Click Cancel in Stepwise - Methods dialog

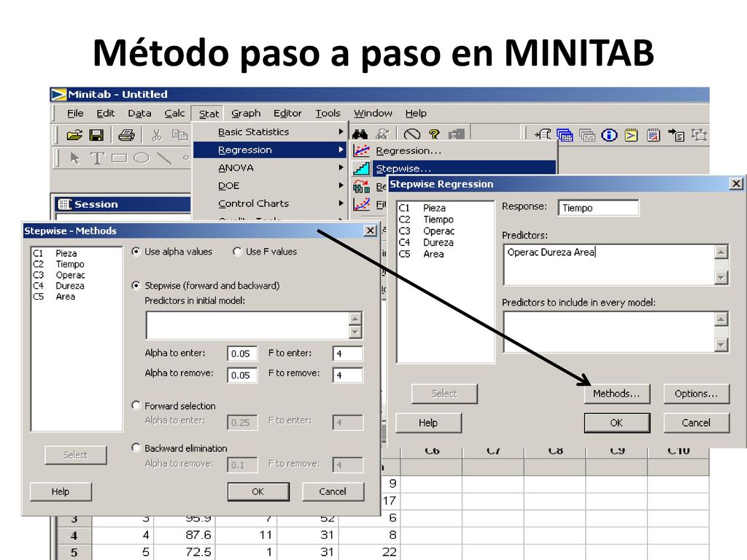(x=333, y=491)
